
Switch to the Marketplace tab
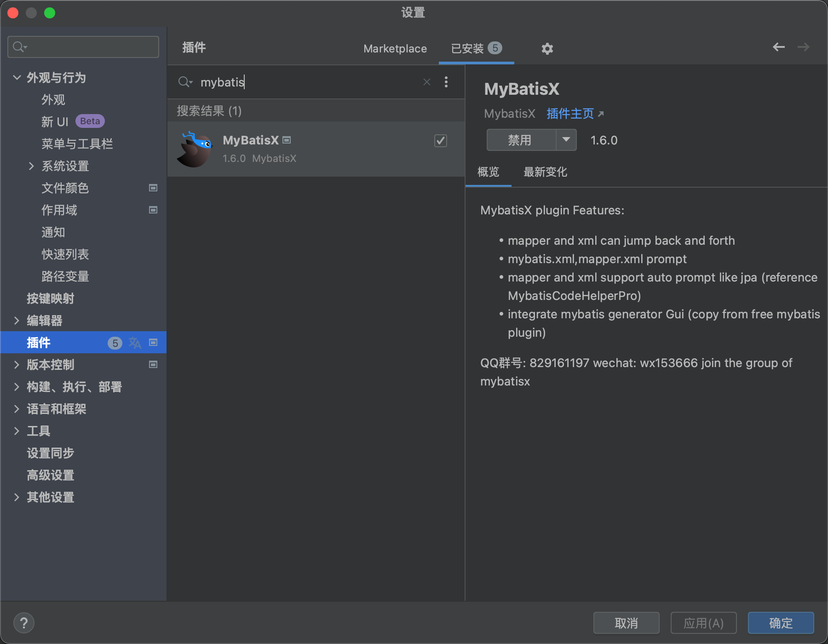point(395,48)
